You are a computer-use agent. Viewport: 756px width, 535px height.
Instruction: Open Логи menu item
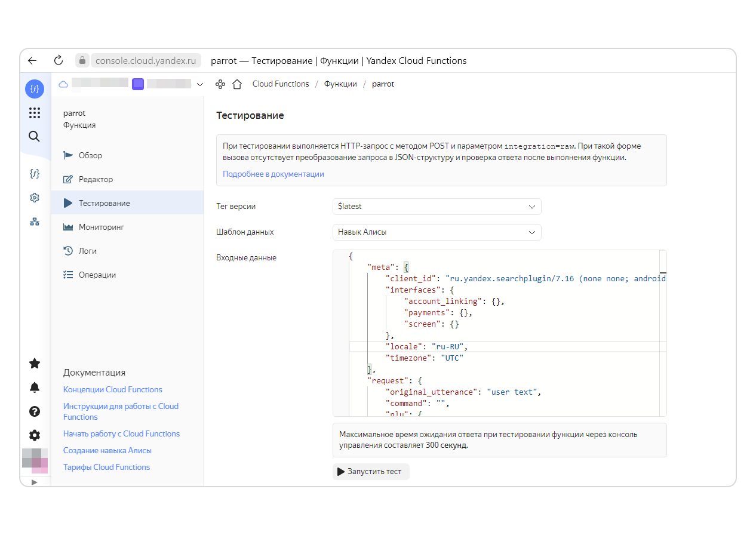[127, 251]
